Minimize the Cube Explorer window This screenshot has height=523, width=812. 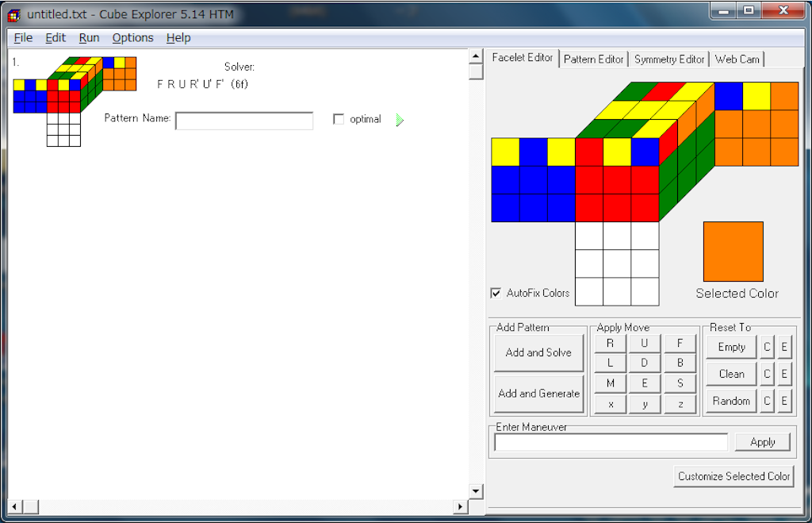(x=723, y=11)
